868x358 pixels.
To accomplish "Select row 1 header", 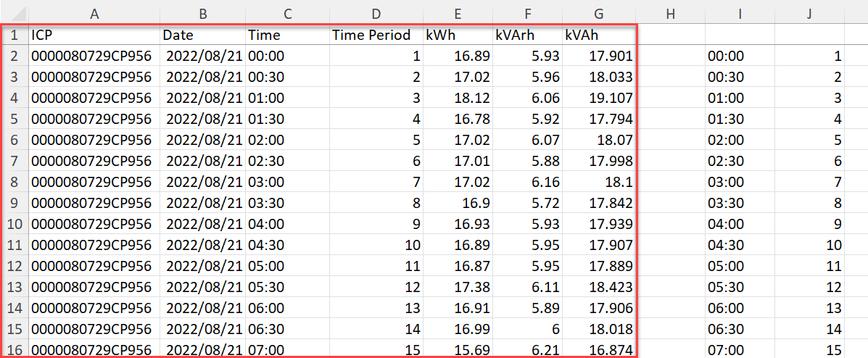I will (14, 35).
